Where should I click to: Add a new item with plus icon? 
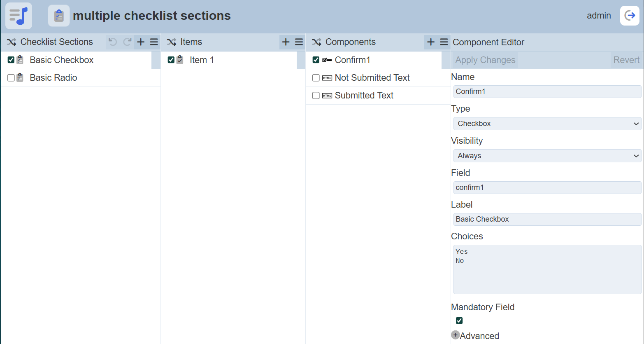[x=286, y=42]
